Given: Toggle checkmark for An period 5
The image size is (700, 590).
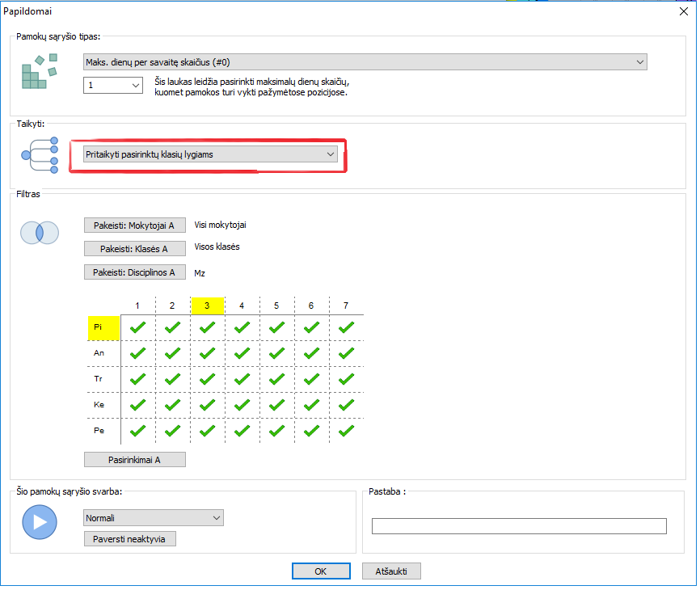Looking at the screenshot, I should (276, 353).
